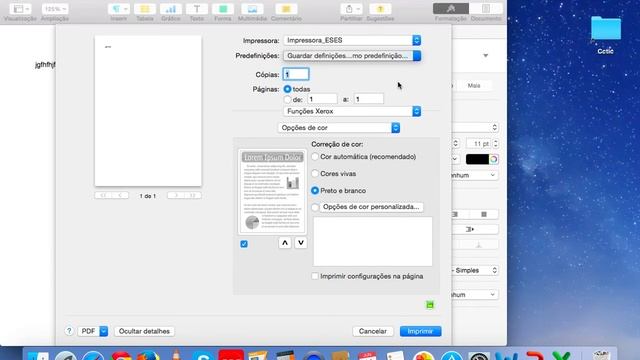Click the Tabela toolbar icon
This screenshot has height=360, width=640.
tap(145, 9)
